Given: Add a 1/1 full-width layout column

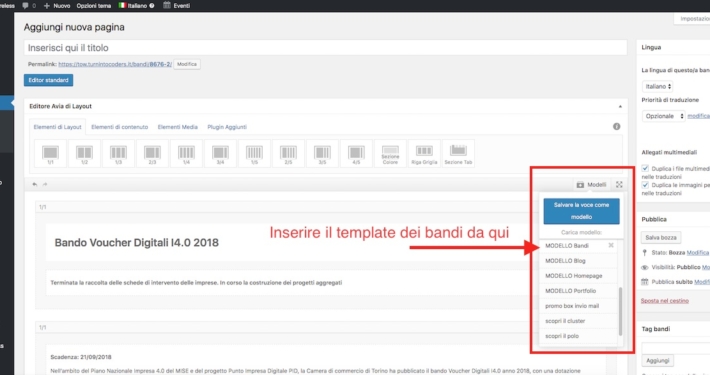Looking at the screenshot, I should (x=50, y=154).
